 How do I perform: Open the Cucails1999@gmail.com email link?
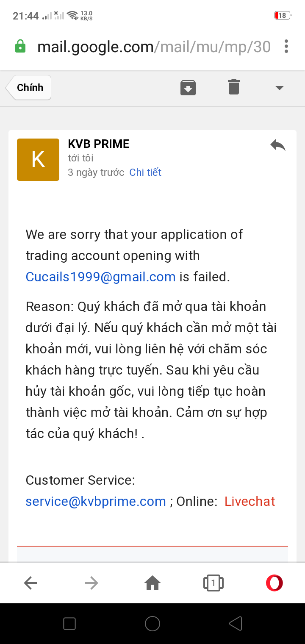click(100, 277)
